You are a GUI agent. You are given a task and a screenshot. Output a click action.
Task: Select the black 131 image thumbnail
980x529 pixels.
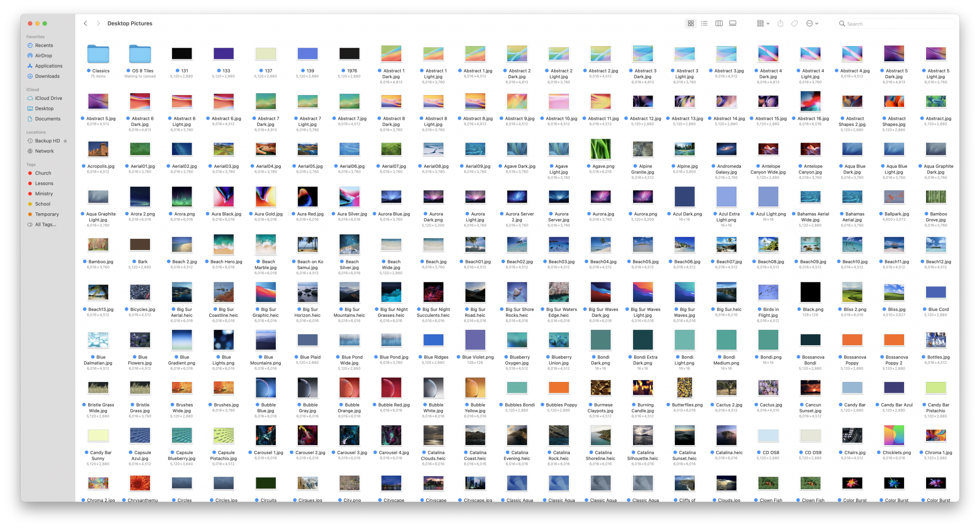182,54
